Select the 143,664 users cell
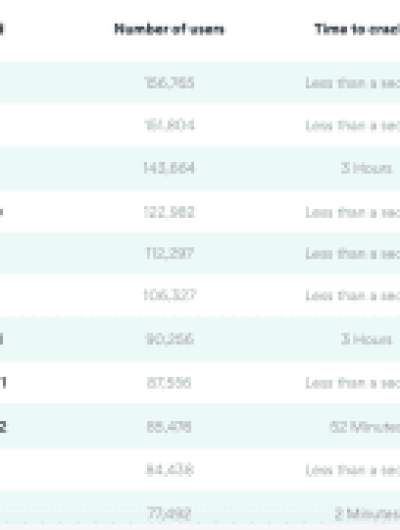400x530 pixels. click(x=169, y=168)
